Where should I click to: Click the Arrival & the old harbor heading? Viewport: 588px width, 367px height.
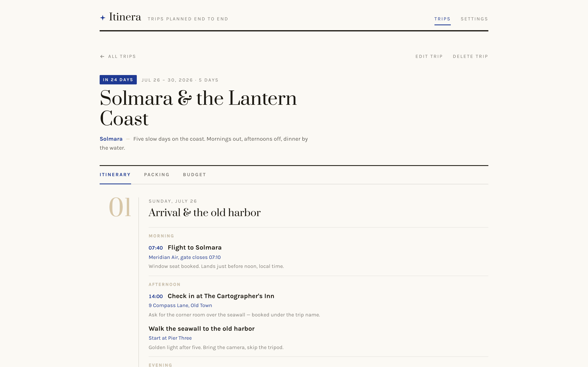pyautogui.click(x=205, y=213)
